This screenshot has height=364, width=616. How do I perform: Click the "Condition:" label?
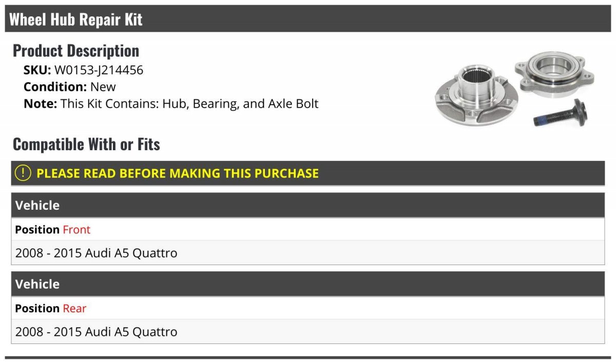point(55,87)
